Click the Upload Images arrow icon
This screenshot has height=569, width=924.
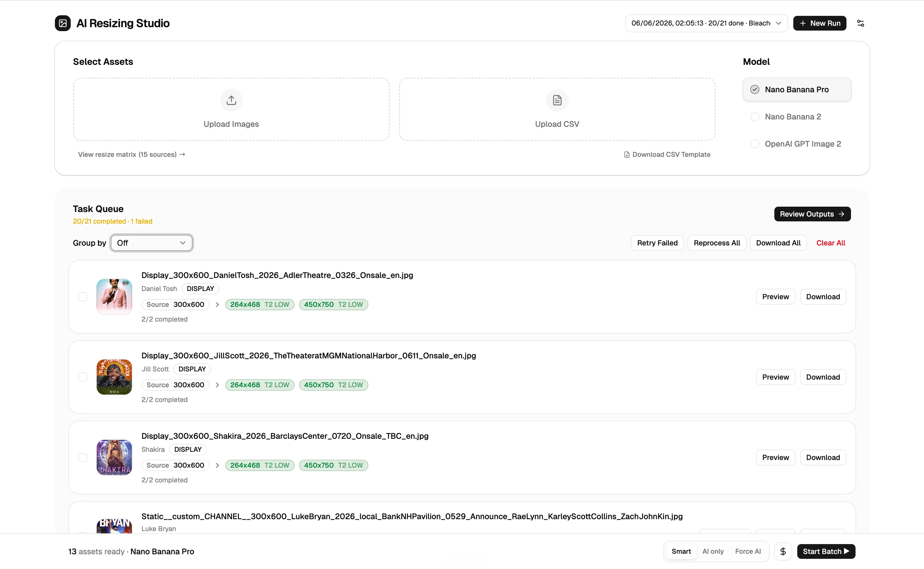pos(231,100)
